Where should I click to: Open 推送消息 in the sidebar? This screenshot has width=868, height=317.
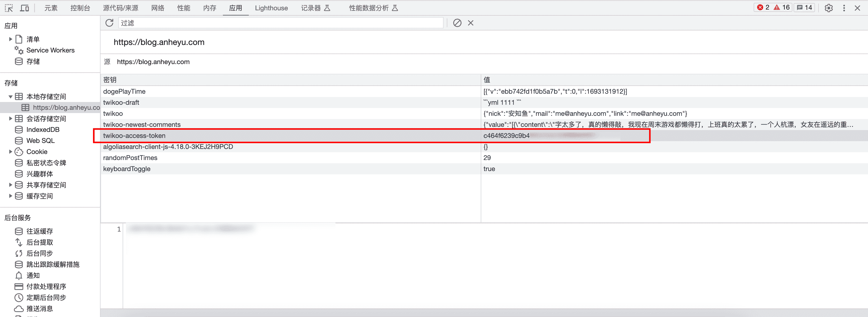[x=39, y=309]
